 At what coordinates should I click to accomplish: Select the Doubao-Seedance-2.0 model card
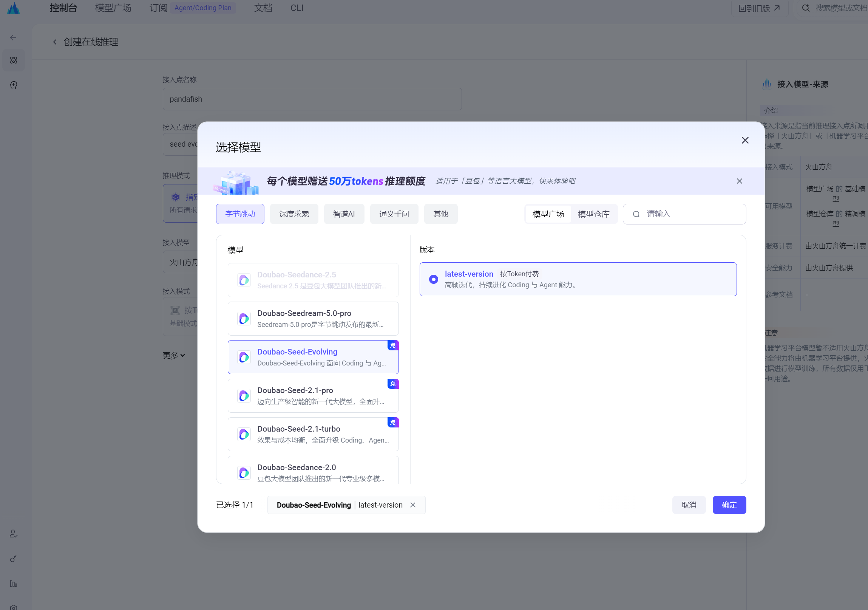pos(313,470)
